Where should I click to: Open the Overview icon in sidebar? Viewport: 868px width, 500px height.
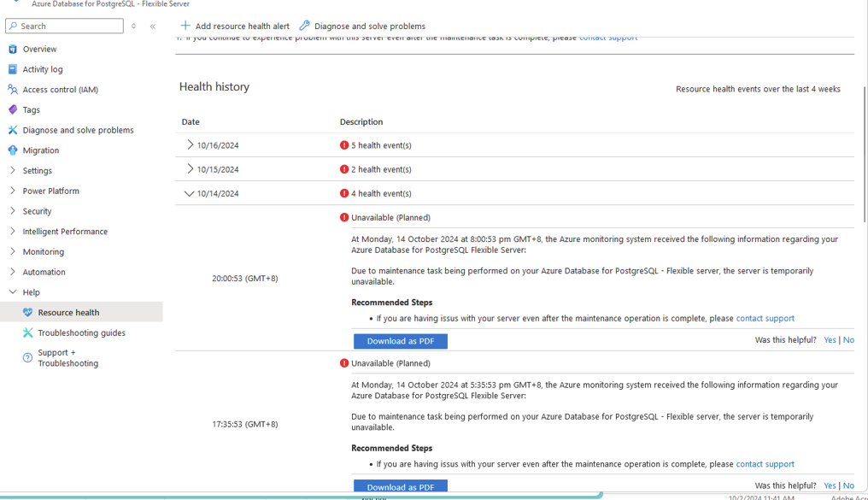coord(13,49)
